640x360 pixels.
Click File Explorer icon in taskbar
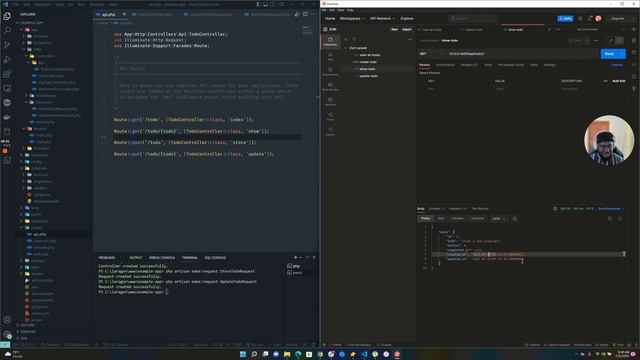tap(287, 354)
